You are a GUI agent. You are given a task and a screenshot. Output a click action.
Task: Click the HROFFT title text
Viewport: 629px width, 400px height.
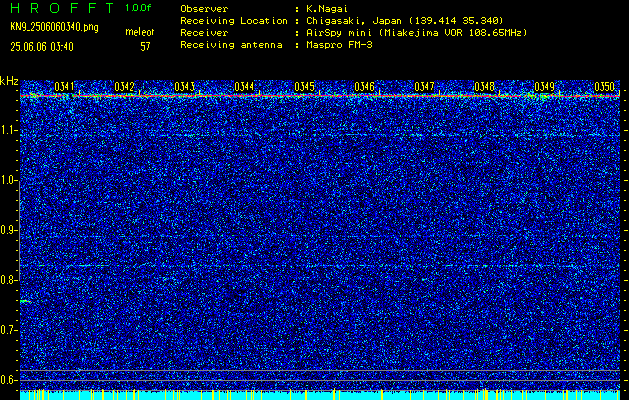tap(62, 8)
